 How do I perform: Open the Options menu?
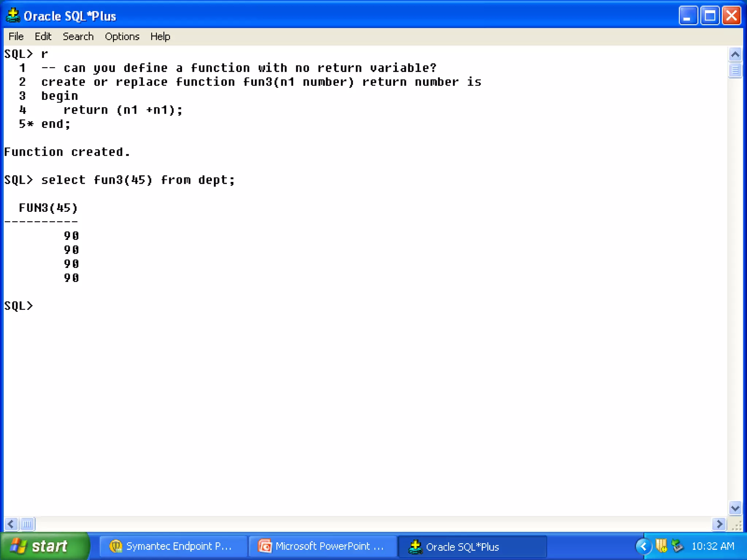122,36
